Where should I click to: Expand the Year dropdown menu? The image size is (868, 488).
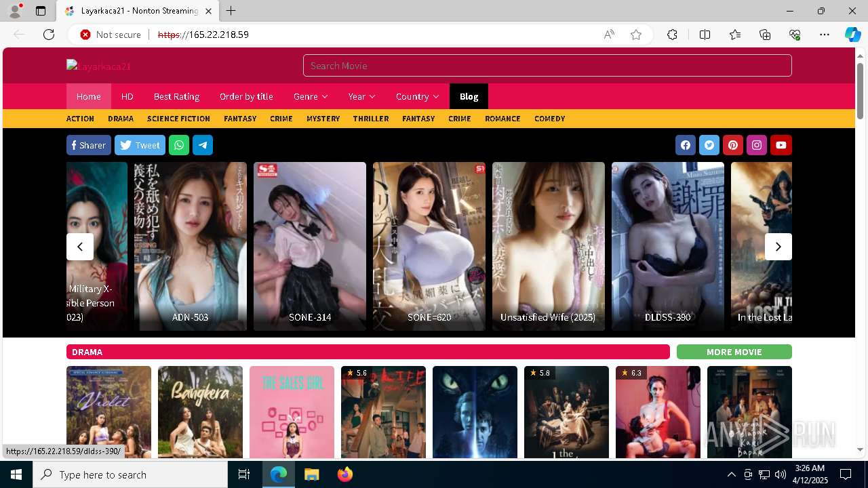[x=361, y=96]
